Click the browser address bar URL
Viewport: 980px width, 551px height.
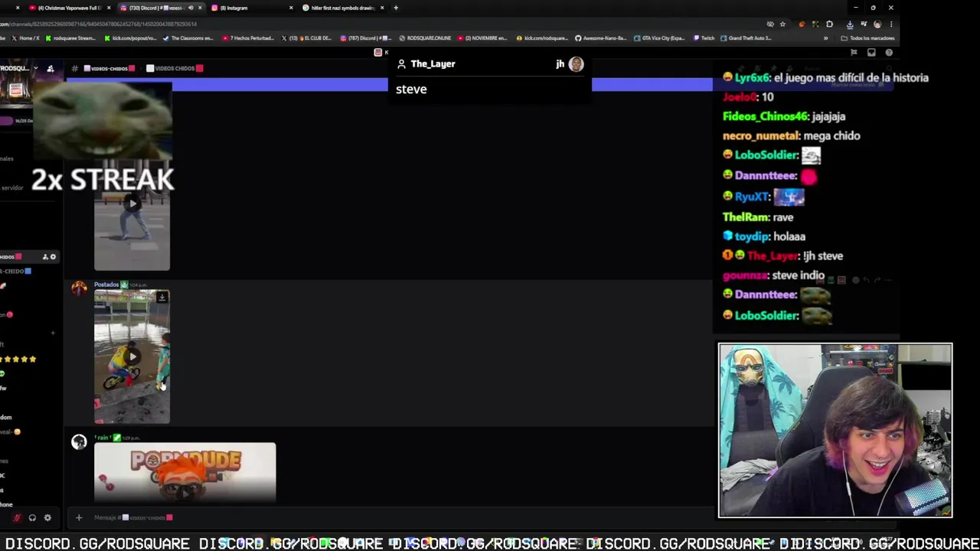point(100,24)
